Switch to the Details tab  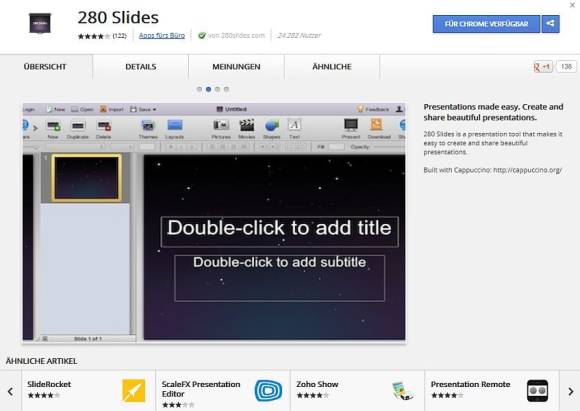pyautogui.click(x=141, y=67)
